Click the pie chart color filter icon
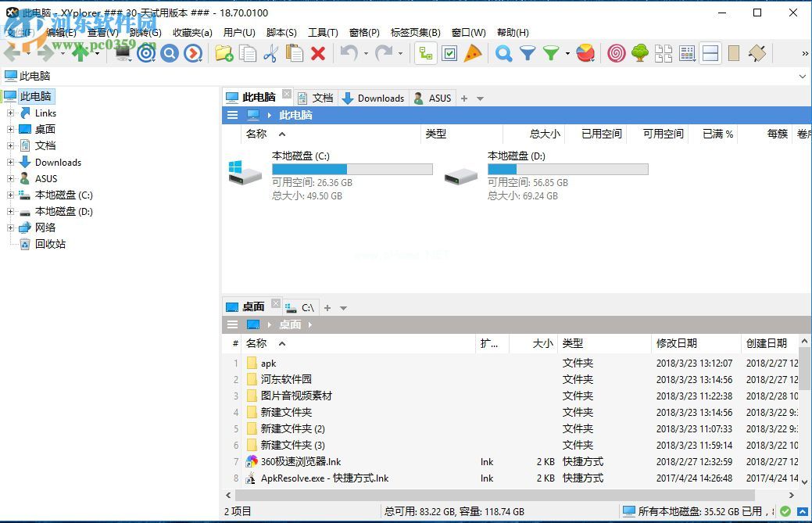This screenshot has width=812, height=523. pyautogui.click(x=587, y=53)
